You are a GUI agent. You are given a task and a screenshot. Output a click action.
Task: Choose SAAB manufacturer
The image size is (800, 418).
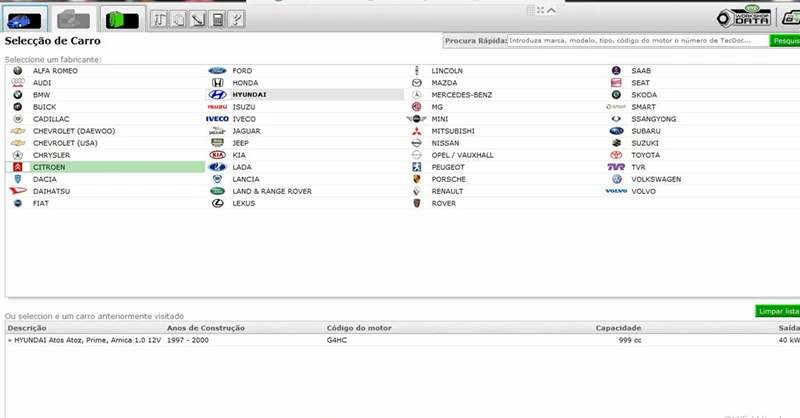pyautogui.click(x=641, y=70)
